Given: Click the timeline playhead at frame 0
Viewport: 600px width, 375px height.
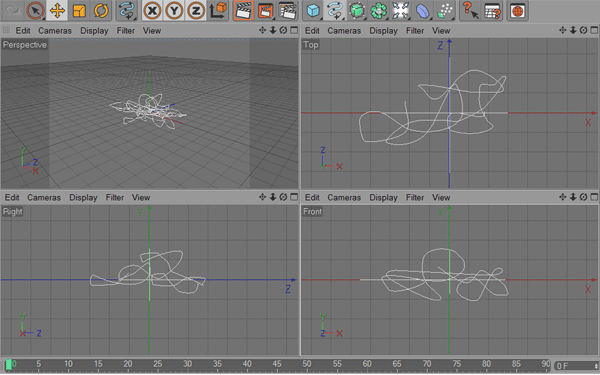Looking at the screenshot, I should pos(9,365).
